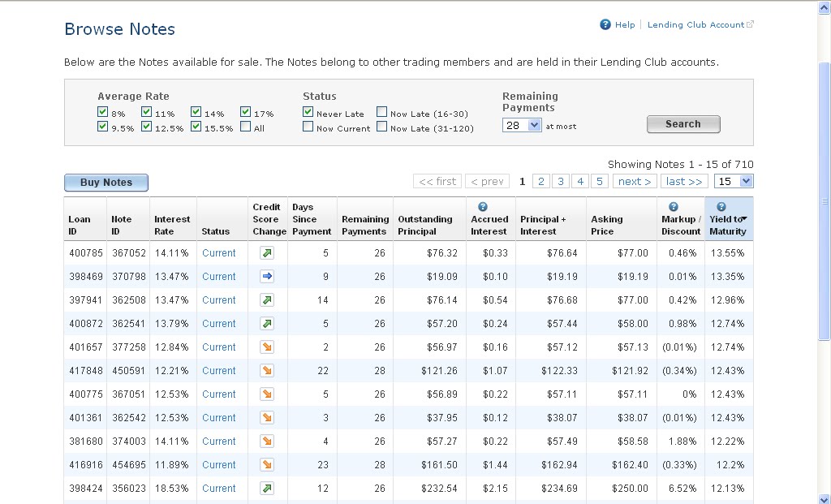Uncheck the 9.5% average rate checkbox
831x504 pixels.
(103, 127)
